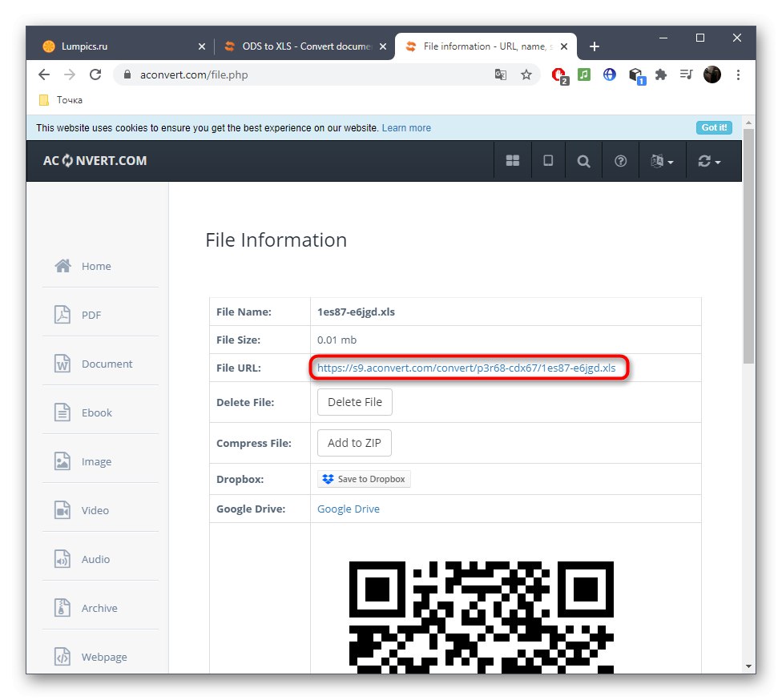Click the Home house icon in sidebar

(62, 266)
